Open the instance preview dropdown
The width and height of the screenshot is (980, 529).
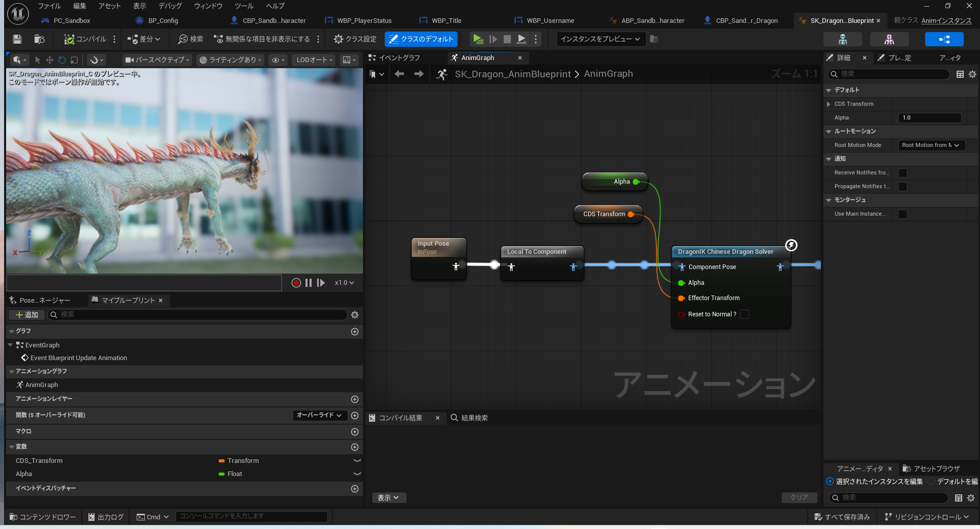click(x=600, y=39)
